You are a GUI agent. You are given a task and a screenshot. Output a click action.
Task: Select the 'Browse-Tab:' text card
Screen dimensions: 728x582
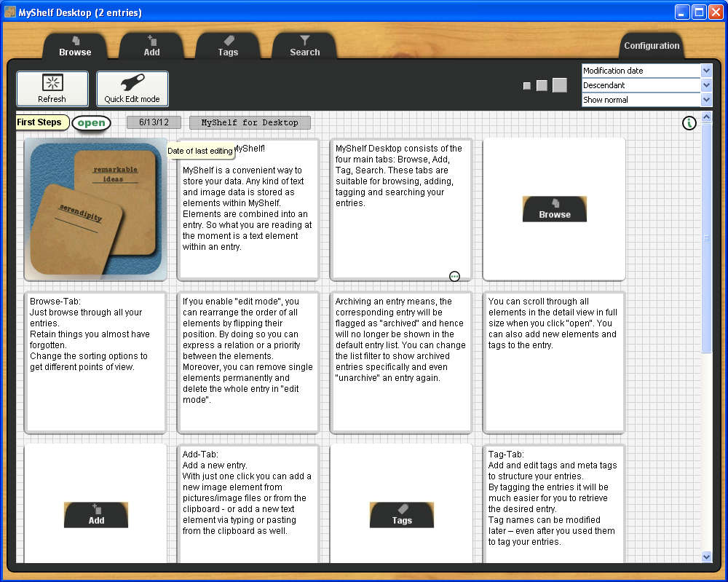95,362
